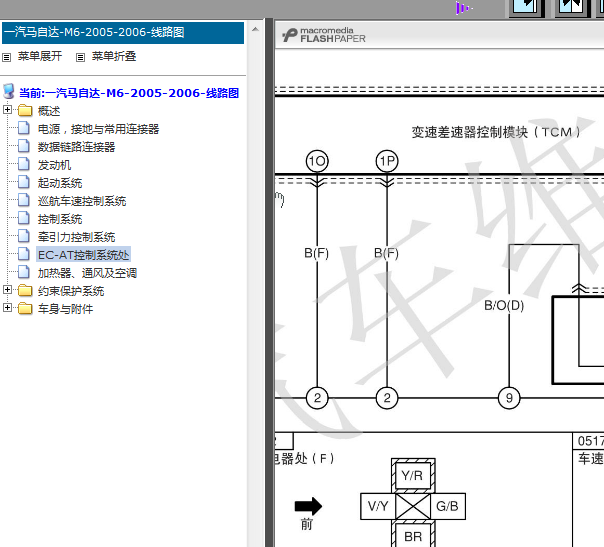Screen dimensions: 604x547
Task: Expand all menus via 菜单展开 link
Action: point(40,56)
